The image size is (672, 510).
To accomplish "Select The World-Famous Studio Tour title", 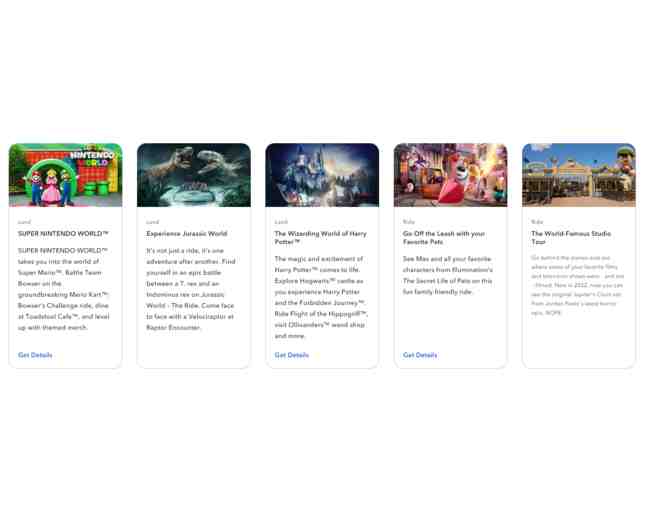I will 571,238.
